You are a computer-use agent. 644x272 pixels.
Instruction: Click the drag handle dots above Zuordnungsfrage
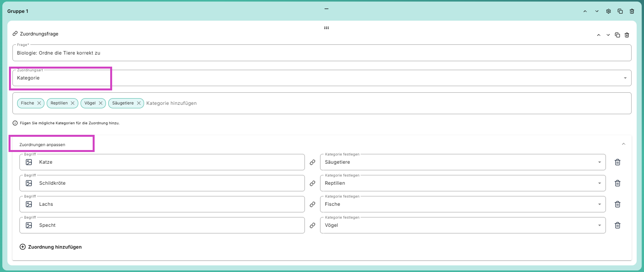[326, 28]
